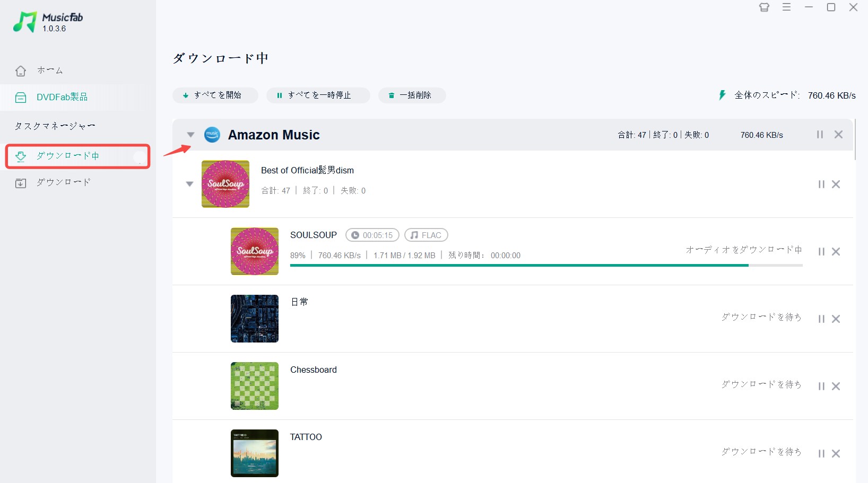Pause the Best of Official髭男dism album

[821, 185]
